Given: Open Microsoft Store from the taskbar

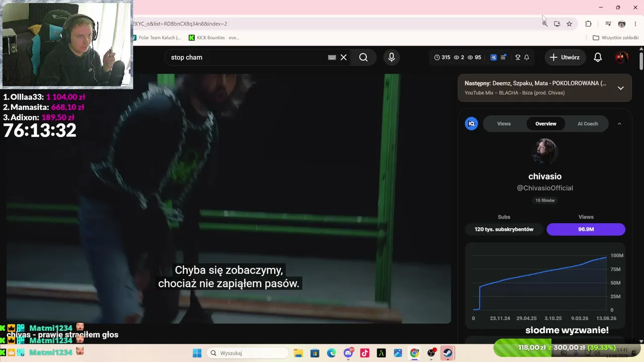Looking at the screenshot, I should coord(314,353).
